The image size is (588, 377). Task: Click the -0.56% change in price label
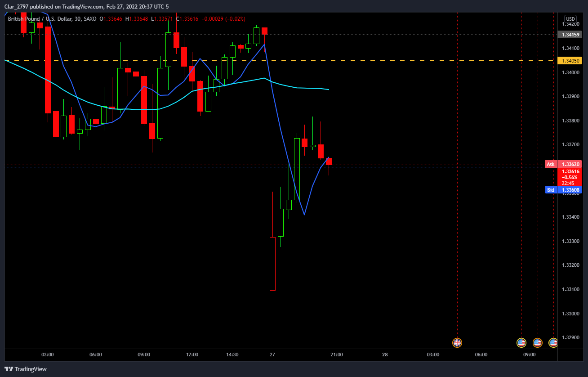coord(570,177)
